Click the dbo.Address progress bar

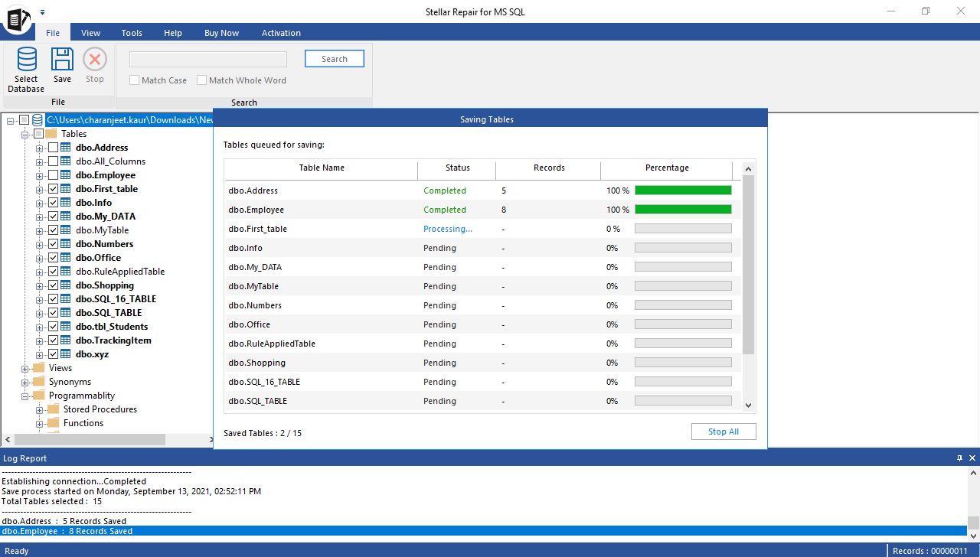click(683, 191)
